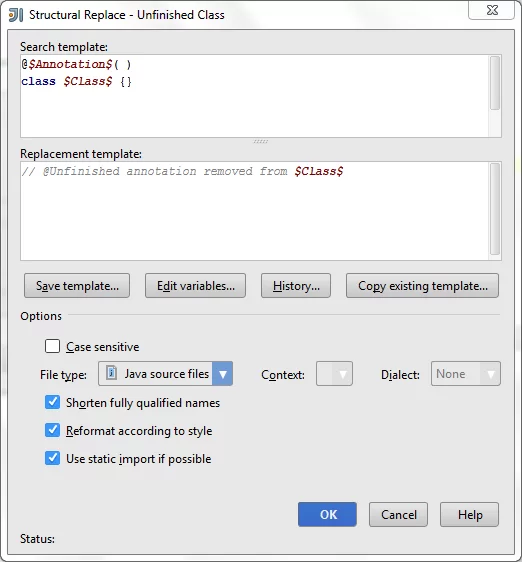The width and height of the screenshot is (522, 562).
Task: Click the Edit variables... button
Action: click(195, 286)
